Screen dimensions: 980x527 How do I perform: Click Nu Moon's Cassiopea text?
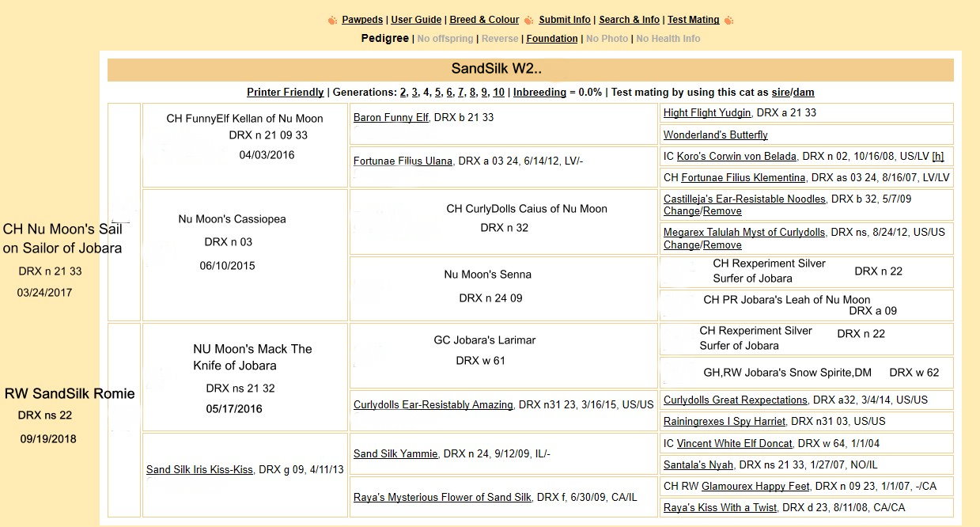pos(233,218)
